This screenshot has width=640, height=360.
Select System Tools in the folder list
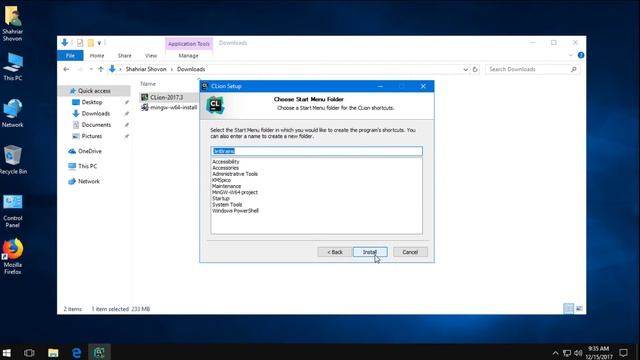[227, 204]
